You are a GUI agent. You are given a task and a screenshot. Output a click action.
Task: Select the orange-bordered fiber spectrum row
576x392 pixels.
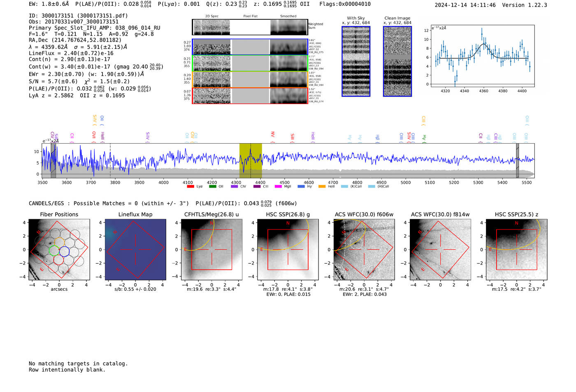coord(250,79)
